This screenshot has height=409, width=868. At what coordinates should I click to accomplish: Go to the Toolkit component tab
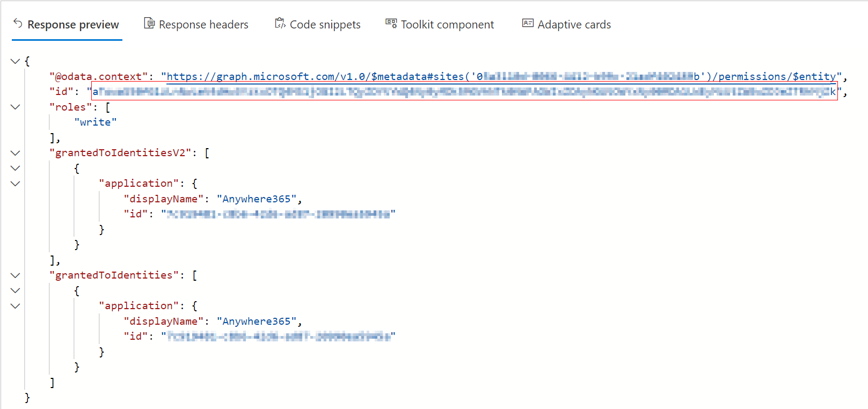coord(447,25)
